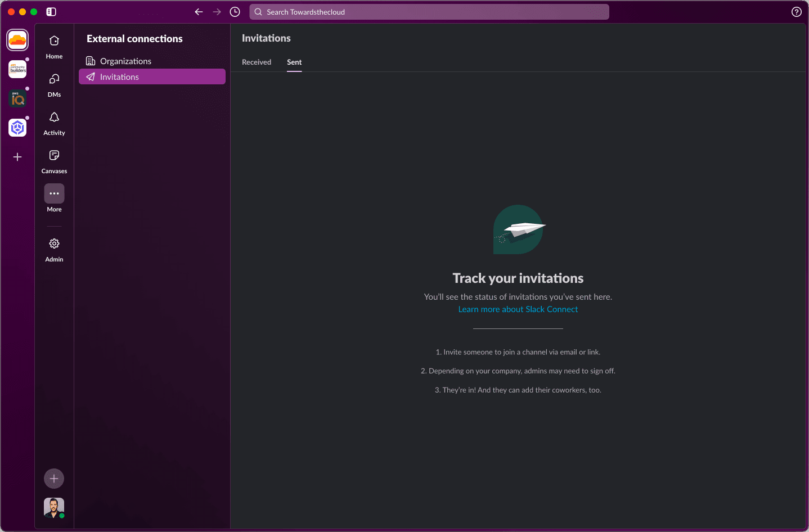
Task: Open workspace history via the clock icon
Action: (235, 11)
